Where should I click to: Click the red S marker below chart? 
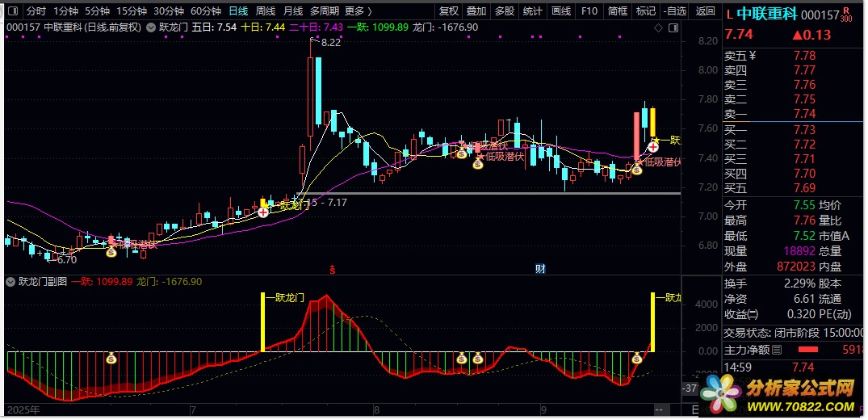tap(332, 270)
